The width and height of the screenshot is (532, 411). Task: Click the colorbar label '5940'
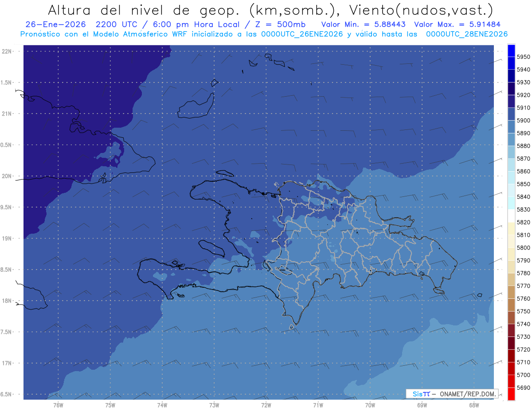coord(524,70)
